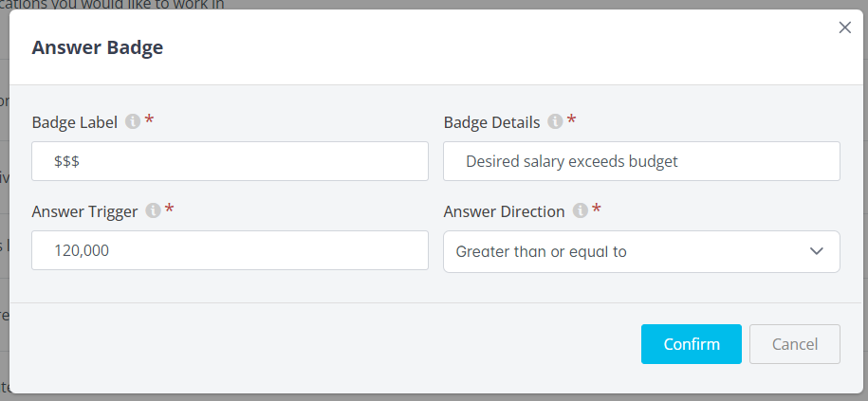Click into the Badge Details text field
Image resolution: width=868 pixels, height=401 pixels.
[641, 162]
